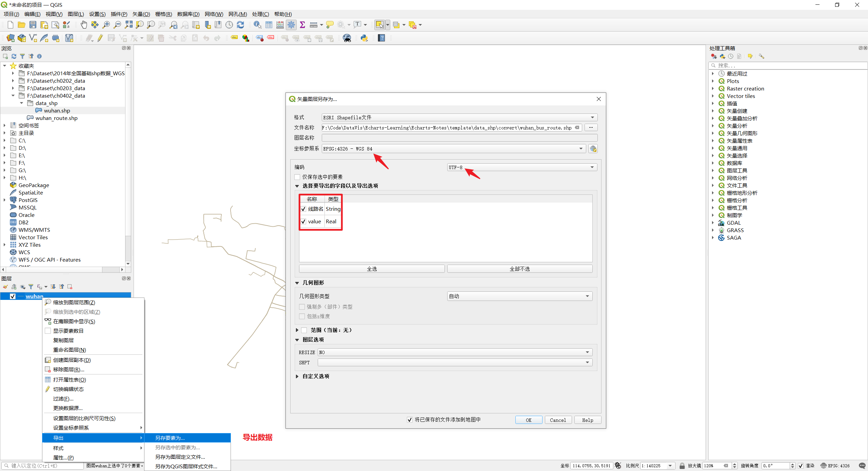Open the CRS EPSG:4326 dropdown
This screenshot has width=868, height=471.
pos(454,149)
